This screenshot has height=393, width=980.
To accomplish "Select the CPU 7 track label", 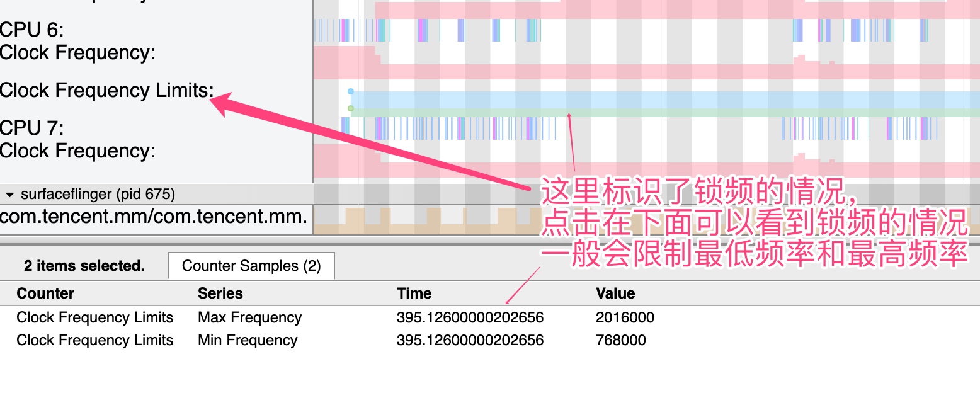I will tap(32, 128).
